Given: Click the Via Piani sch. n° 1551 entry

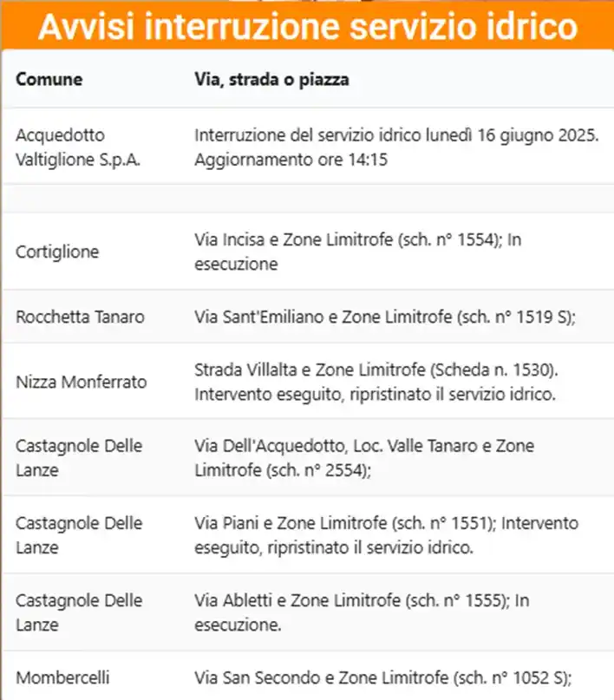Looking at the screenshot, I should click(387, 535).
